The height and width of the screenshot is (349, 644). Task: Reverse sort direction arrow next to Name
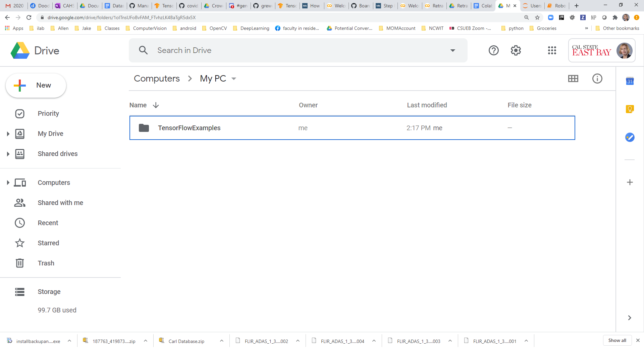[156, 105]
